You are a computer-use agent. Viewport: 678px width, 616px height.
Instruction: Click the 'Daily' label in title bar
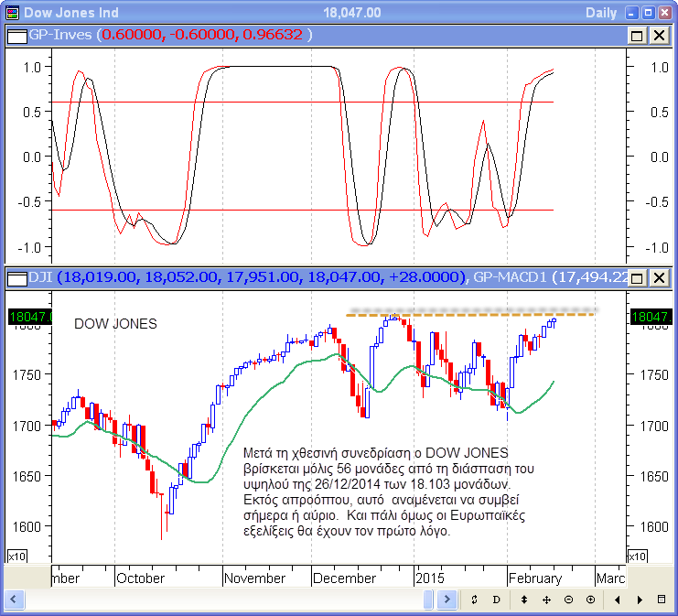click(x=601, y=13)
